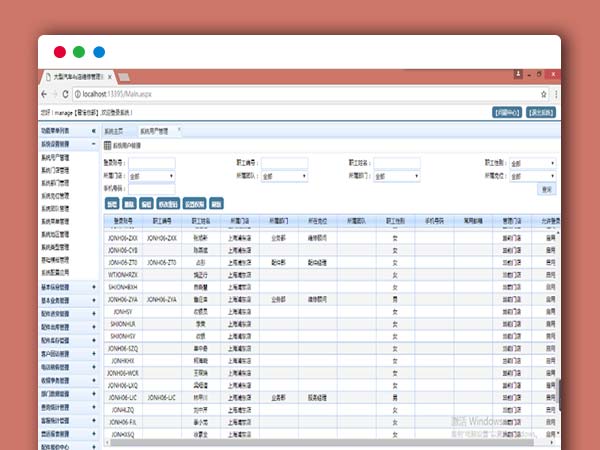This screenshot has height=450, width=600.
Task: Click into the 登录账号 input field
Action: pos(152,163)
